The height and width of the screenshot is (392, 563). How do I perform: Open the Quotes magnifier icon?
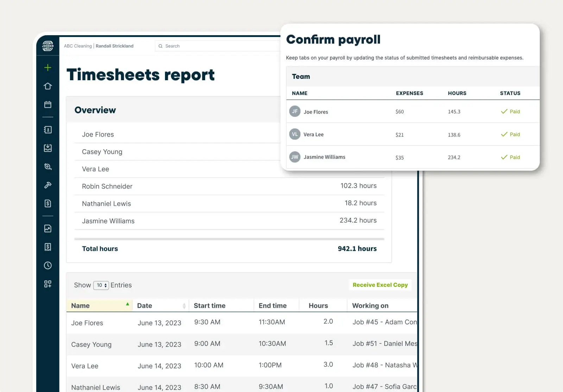(x=48, y=166)
